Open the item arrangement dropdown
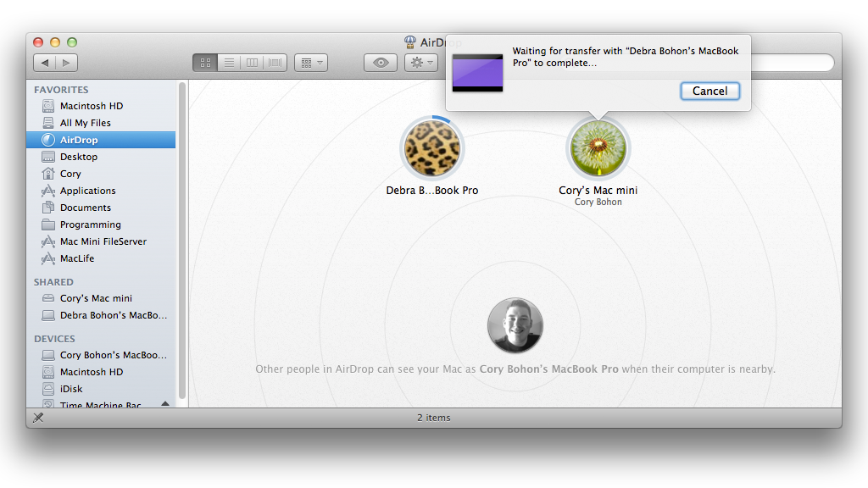The width and height of the screenshot is (868, 488). click(x=311, y=63)
